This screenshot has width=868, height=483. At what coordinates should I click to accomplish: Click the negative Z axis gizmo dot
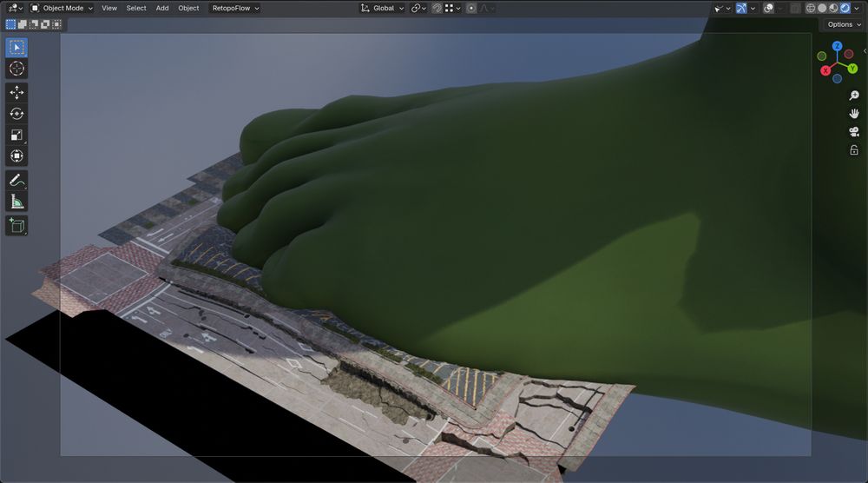837,79
